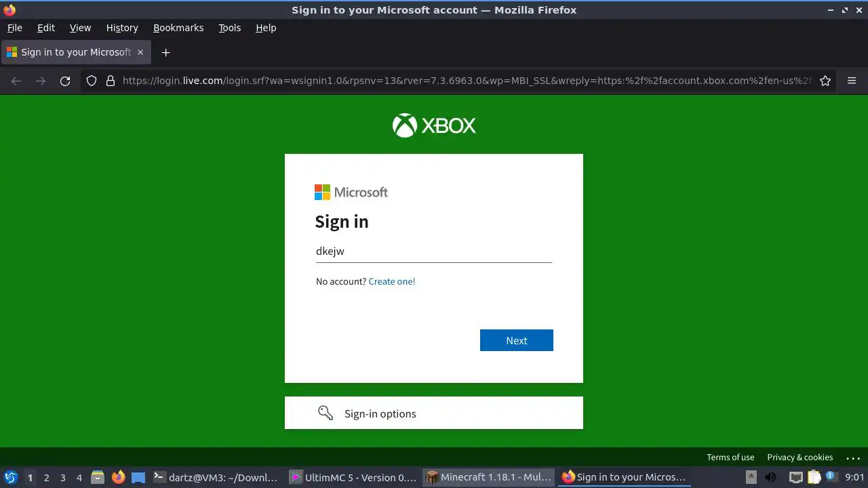Launch Firefox from taskbar quick launcher

click(118, 477)
